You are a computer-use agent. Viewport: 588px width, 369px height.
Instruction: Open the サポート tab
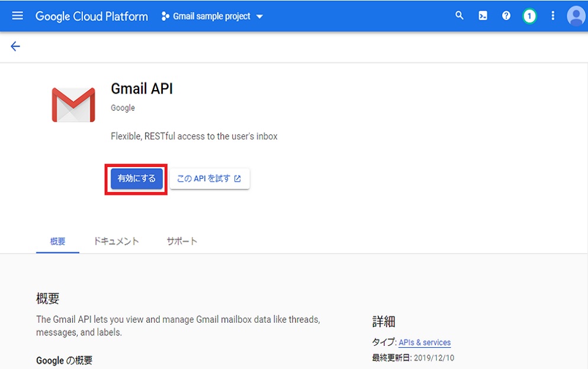pos(182,241)
